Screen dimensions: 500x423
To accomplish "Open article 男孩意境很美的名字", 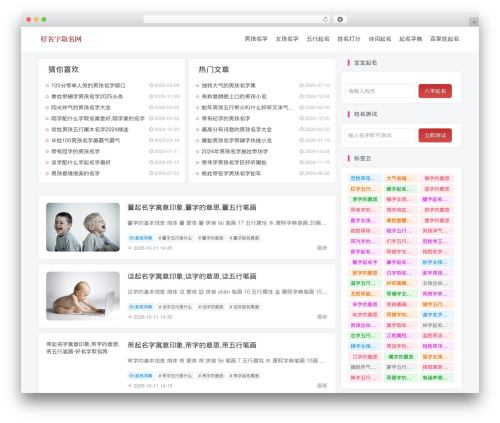I will [75, 174].
